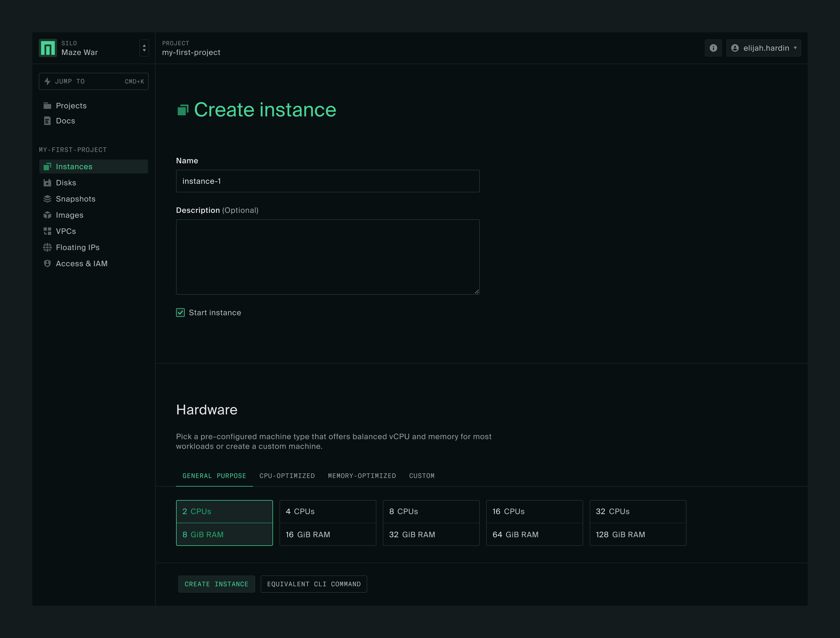Click the Images sidebar icon
The width and height of the screenshot is (840, 638).
(x=47, y=215)
